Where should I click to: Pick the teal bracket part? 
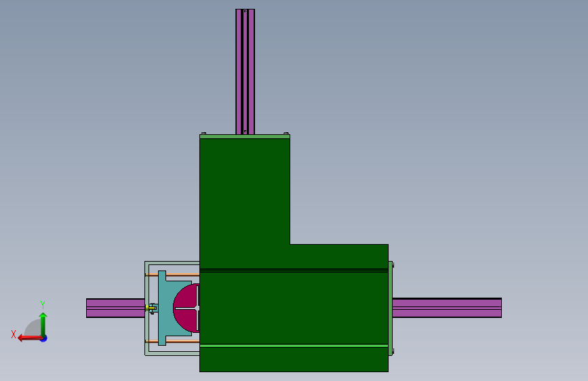click(x=167, y=308)
